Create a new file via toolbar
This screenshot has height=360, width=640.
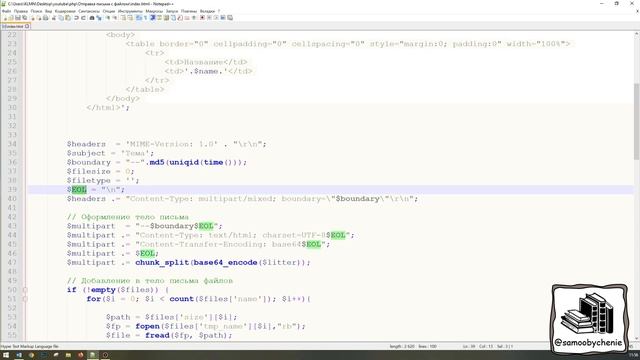[x=5, y=18]
